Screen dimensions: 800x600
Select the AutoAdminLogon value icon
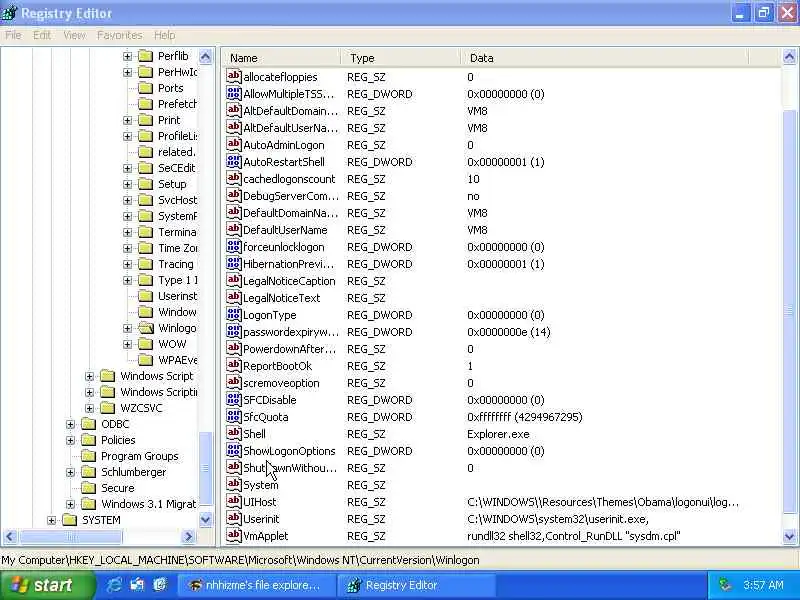click(234, 144)
